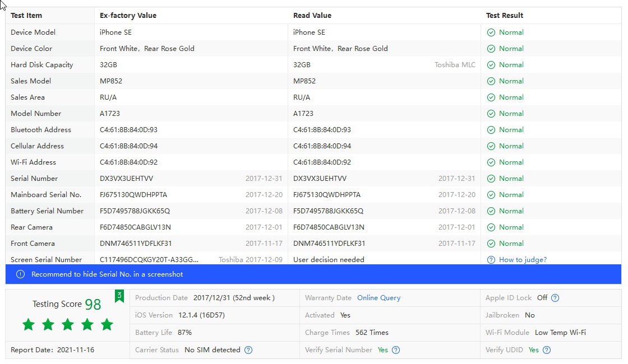The image size is (628, 364).
Task: Click the Jailbroken No value
Action: point(530,315)
